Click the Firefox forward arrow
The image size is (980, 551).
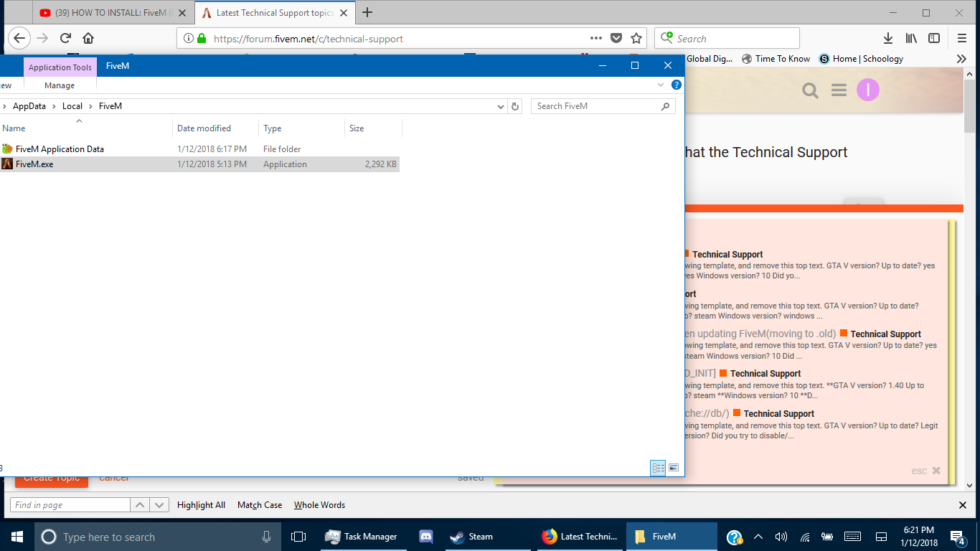(x=42, y=39)
